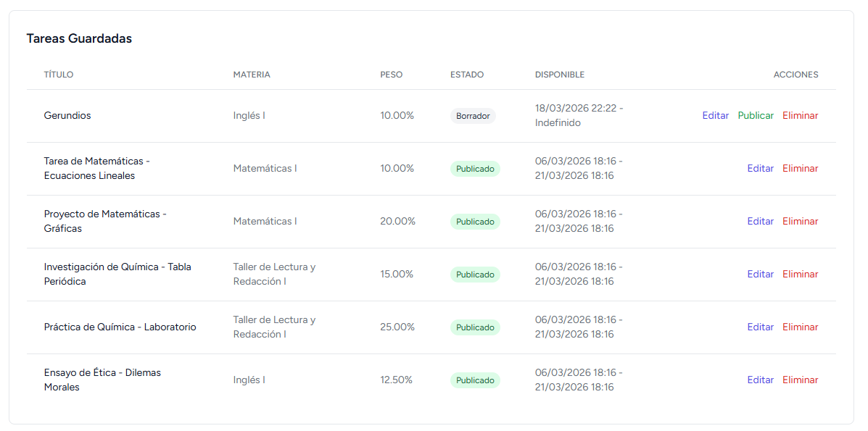Open Editar for Proyecto de Matemáticas - Gráficas
Image resolution: width=868 pixels, height=431 pixels.
point(761,222)
